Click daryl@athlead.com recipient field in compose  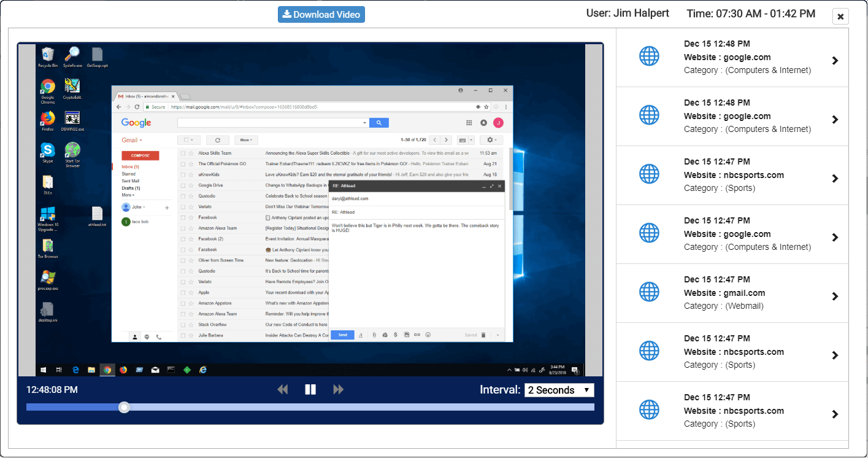(416, 199)
